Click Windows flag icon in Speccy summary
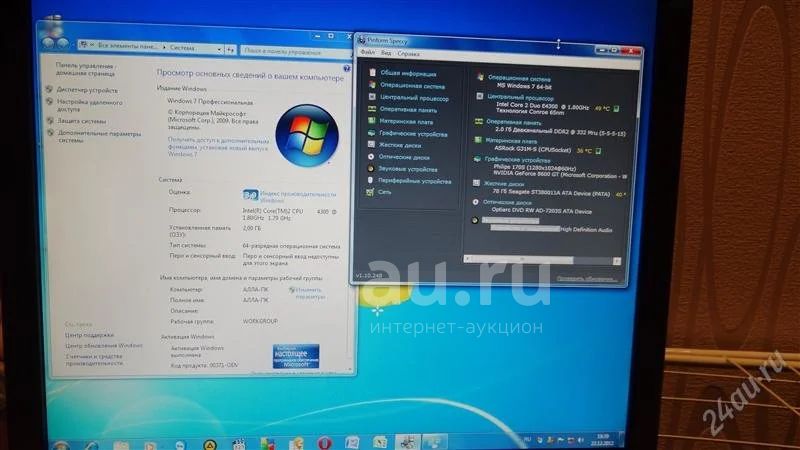This screenshot has width=800, height=450. point(480,77)
